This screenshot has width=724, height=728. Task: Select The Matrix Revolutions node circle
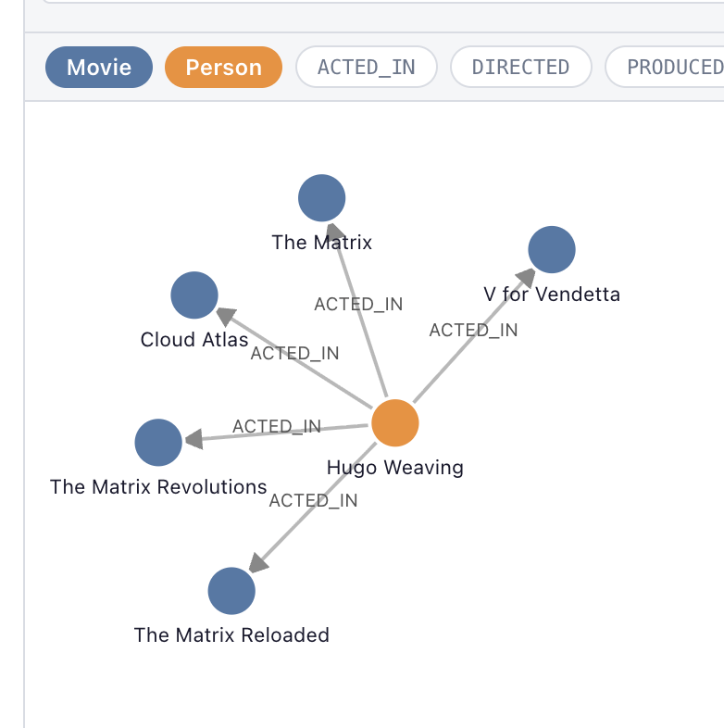(x=158, y=442)
